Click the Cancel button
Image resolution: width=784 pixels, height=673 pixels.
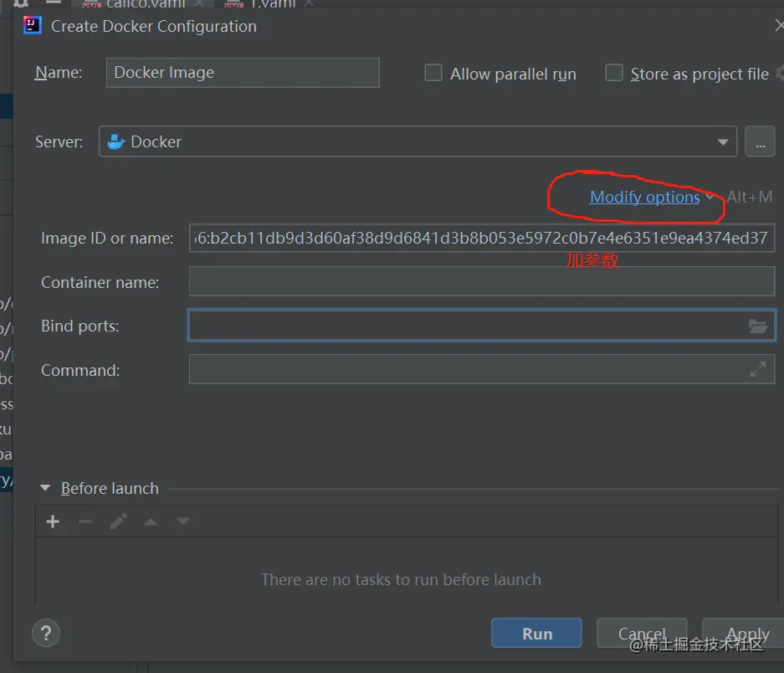[x=642, y=633]
